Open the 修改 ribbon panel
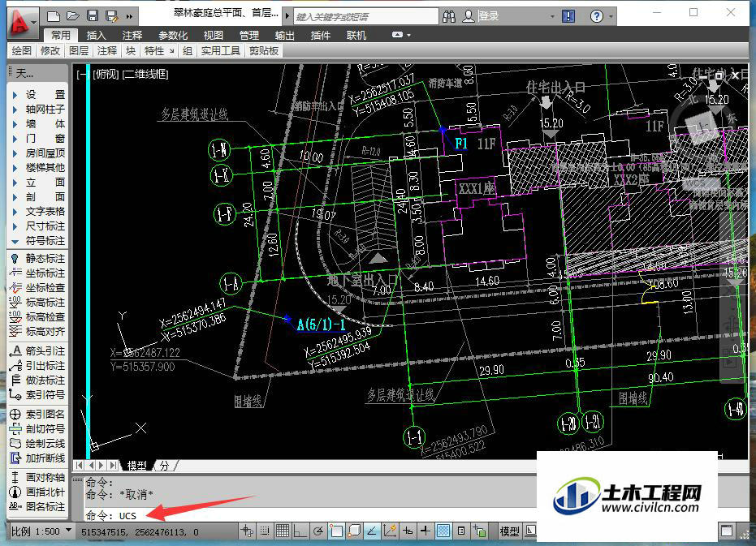Screen dimensions: 756x546 (x=50, y=50)
